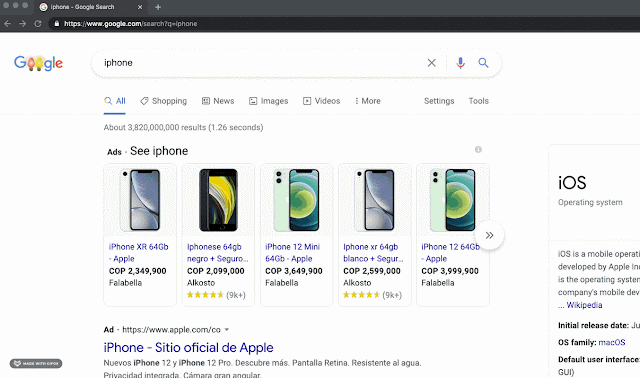Image resolution: width=640 pixels, height=378 pixels.
Task: Click the magnifier search button
Action: coord(483,62)
